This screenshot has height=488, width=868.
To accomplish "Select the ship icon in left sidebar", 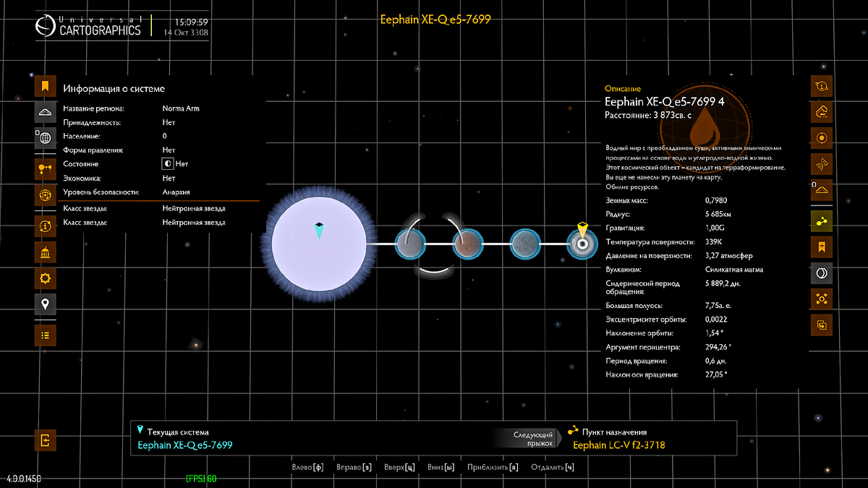I will pyautogui.click(x=45, y=112).
